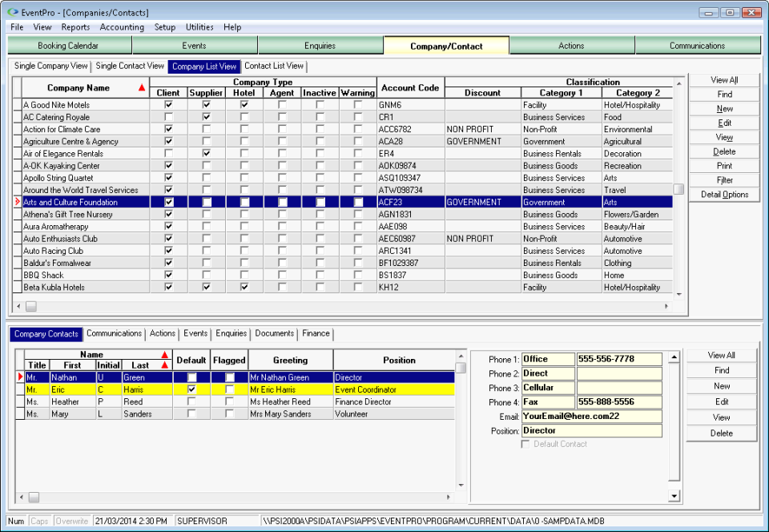Viewport: 769px width, 532px height.
Task: Click the contacts panel Delete button
Action: [x=722, y=433]
